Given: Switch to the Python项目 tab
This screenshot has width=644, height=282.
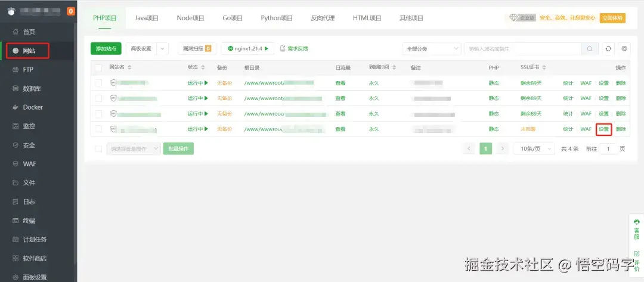Looking at the screenshot, I should tap(277, 18).
